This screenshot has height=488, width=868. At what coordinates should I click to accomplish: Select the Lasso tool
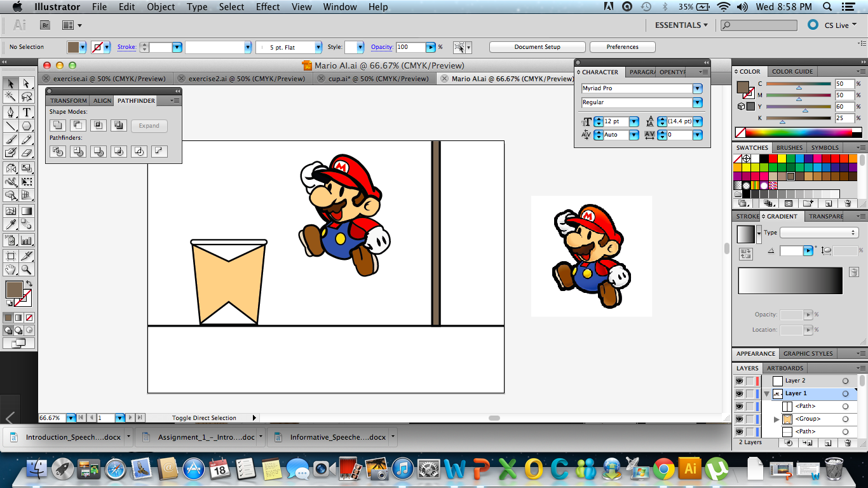(27, 97)
